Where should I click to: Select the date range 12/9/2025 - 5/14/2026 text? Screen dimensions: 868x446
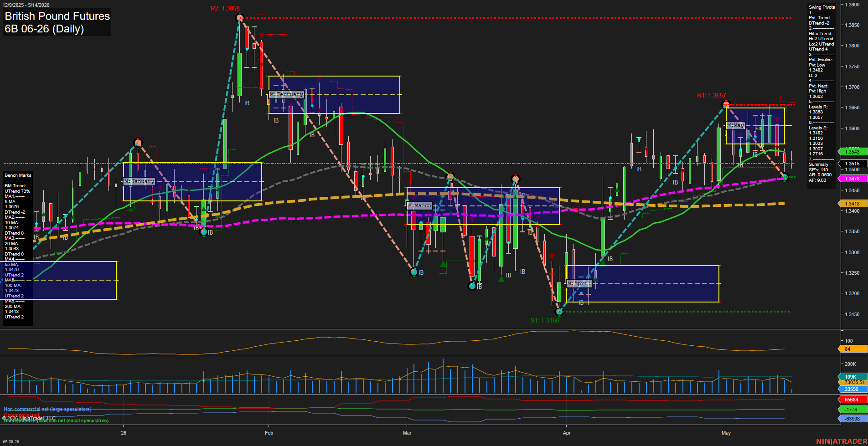click(26, 5)
